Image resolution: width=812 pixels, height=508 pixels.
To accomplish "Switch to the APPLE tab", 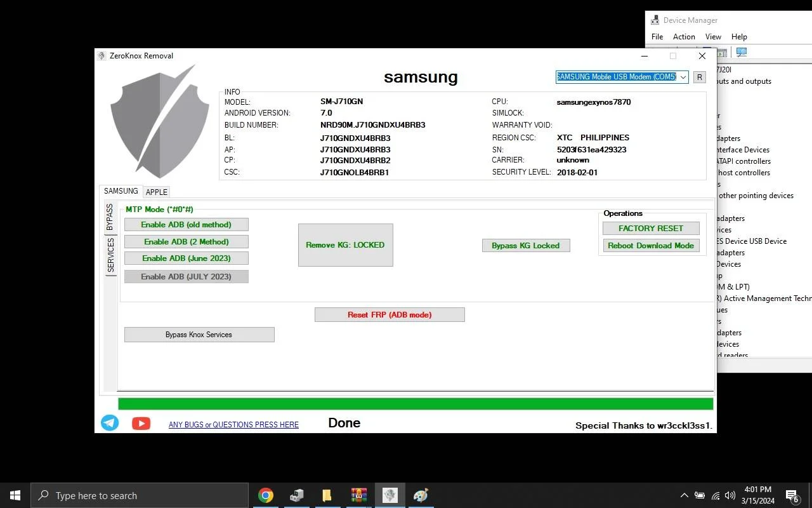I will point(157,192).
